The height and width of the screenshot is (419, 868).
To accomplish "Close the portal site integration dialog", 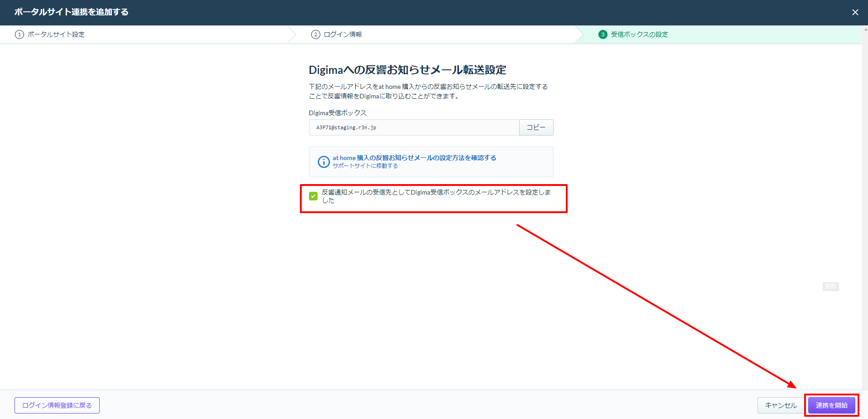I will [855, 12].
